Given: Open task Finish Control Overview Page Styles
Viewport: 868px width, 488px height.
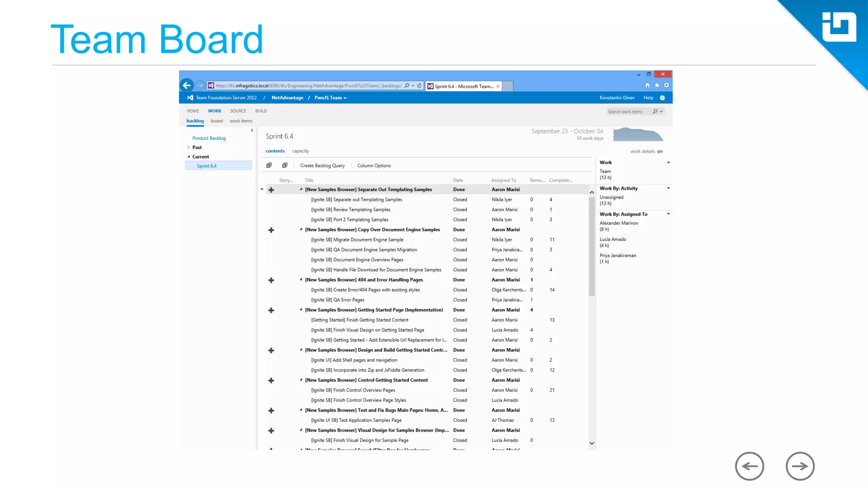Looking at the screenshot, I should 359,400.
